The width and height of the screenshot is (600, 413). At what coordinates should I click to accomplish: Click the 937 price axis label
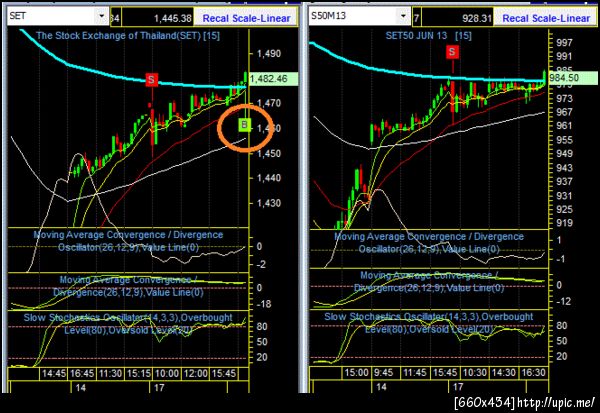pos(565,181)
